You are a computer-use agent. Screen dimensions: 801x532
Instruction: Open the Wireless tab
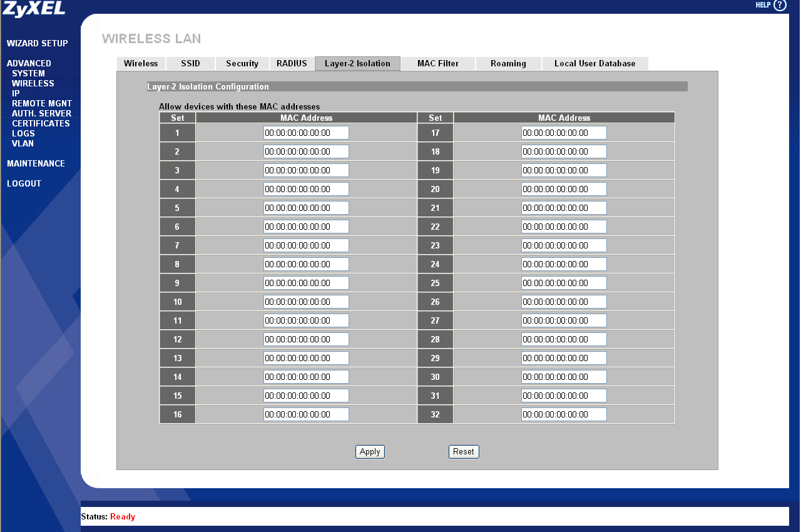pos(141,63)
